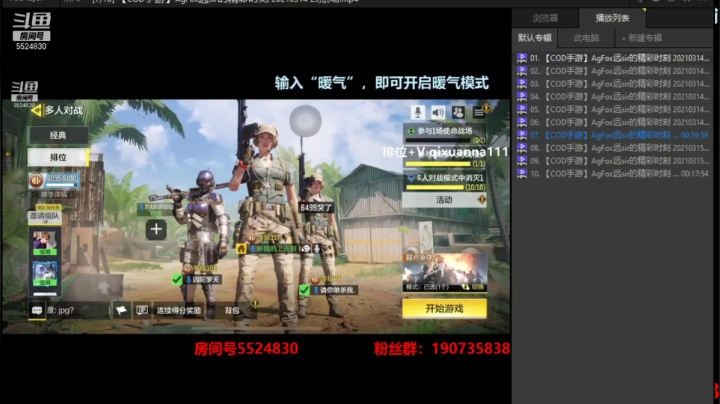
Task: Play playlist item 03 AgFox video
Action: tap(613, 84)
